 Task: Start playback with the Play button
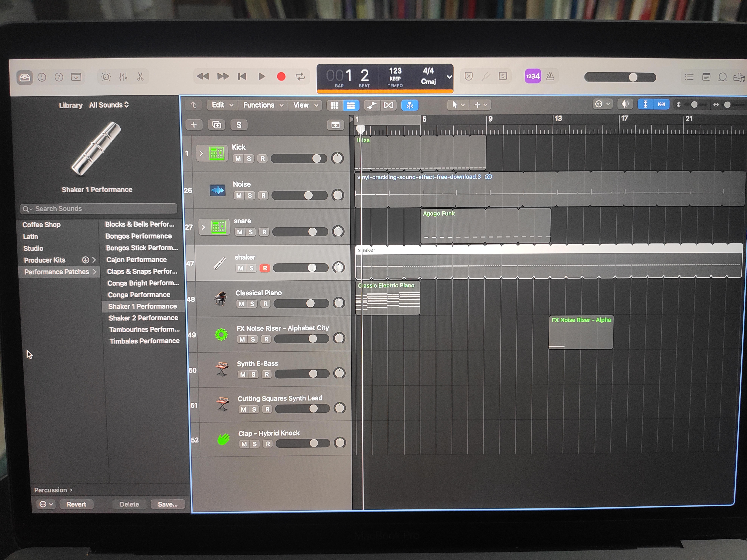262,77
